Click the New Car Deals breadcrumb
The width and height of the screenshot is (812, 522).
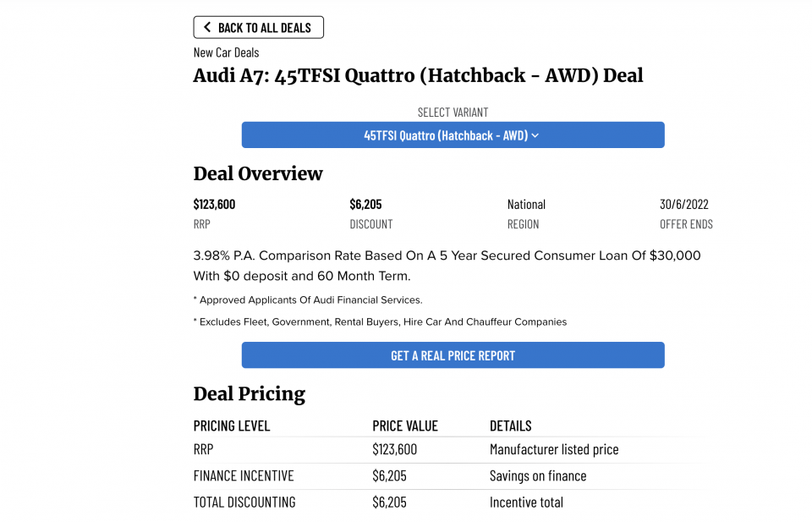227,52
